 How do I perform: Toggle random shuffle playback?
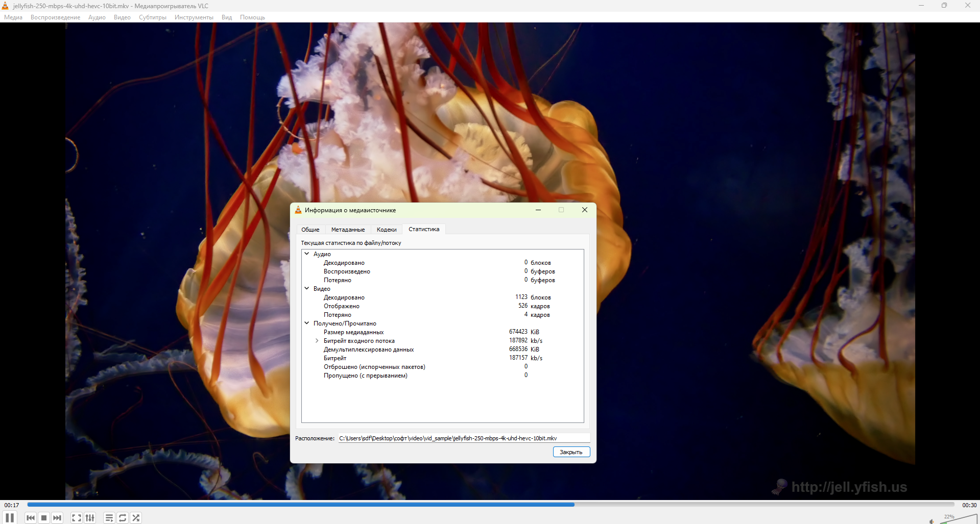(136, 518)
